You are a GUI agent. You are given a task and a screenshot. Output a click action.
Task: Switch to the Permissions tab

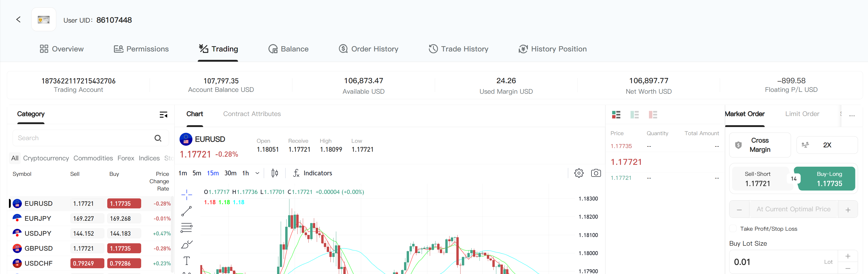pos(141,49)
